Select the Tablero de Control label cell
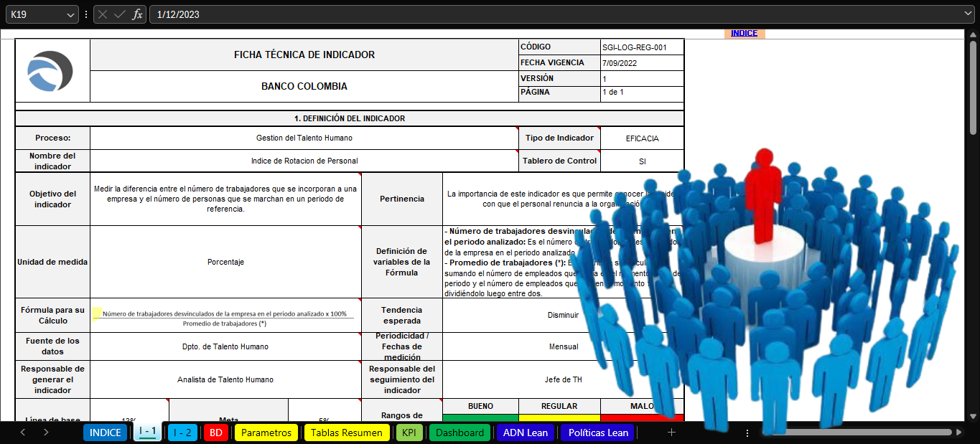The image size is (980, 444). (559, 161)
